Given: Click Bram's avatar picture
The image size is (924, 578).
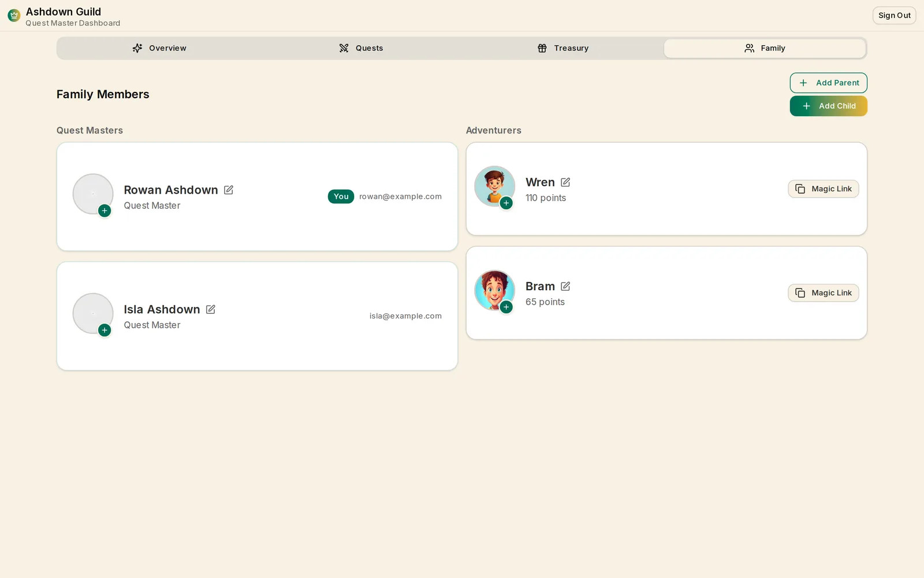Looking at the screenshot, I should click(494, 290).
